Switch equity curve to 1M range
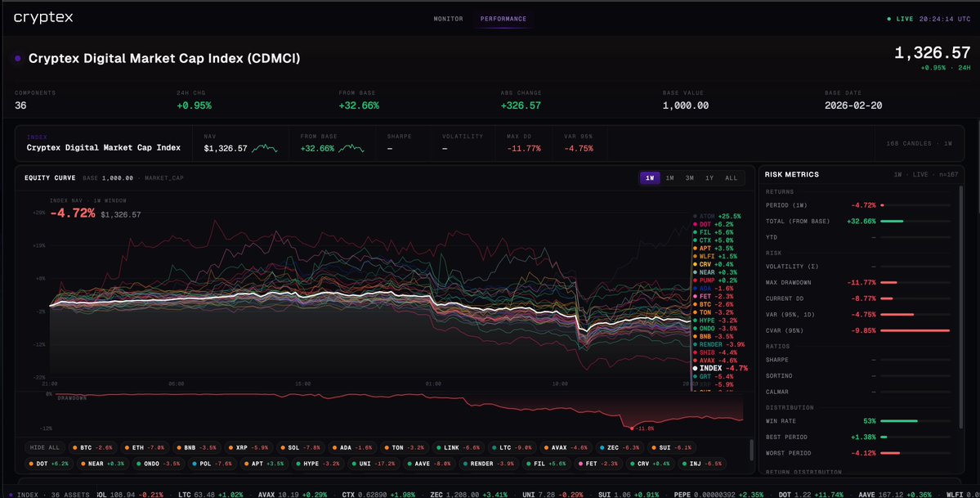980x498 pixels. (669, 178)
